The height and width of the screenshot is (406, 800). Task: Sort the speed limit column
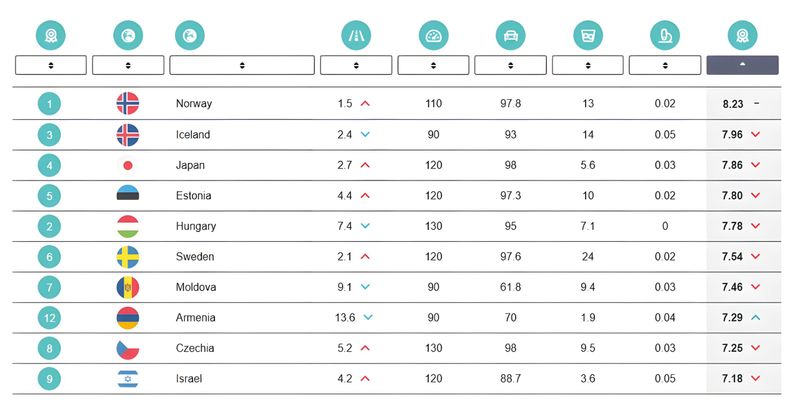coord(433,65)
